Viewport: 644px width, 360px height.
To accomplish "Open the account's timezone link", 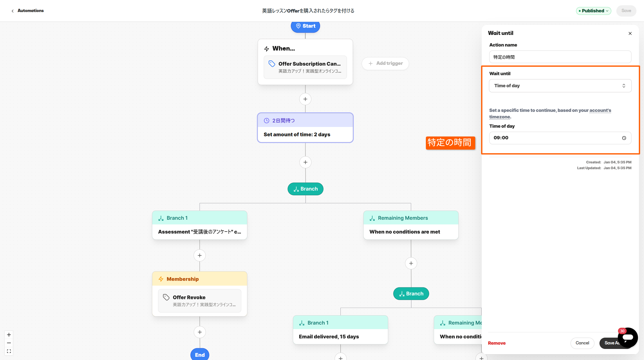I will coord(600,110).
